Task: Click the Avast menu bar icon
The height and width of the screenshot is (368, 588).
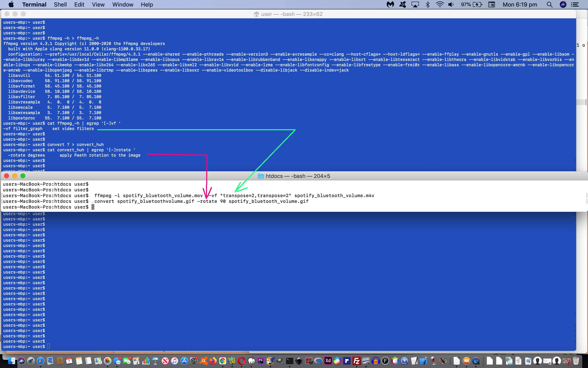Action: click(403, 4)
